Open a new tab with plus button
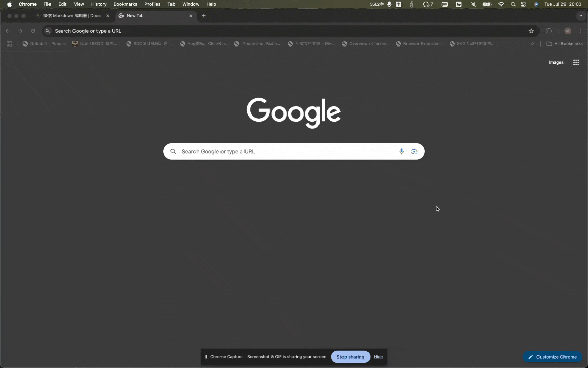The width and height of the screenshot is (588, 368). [204, 16]
